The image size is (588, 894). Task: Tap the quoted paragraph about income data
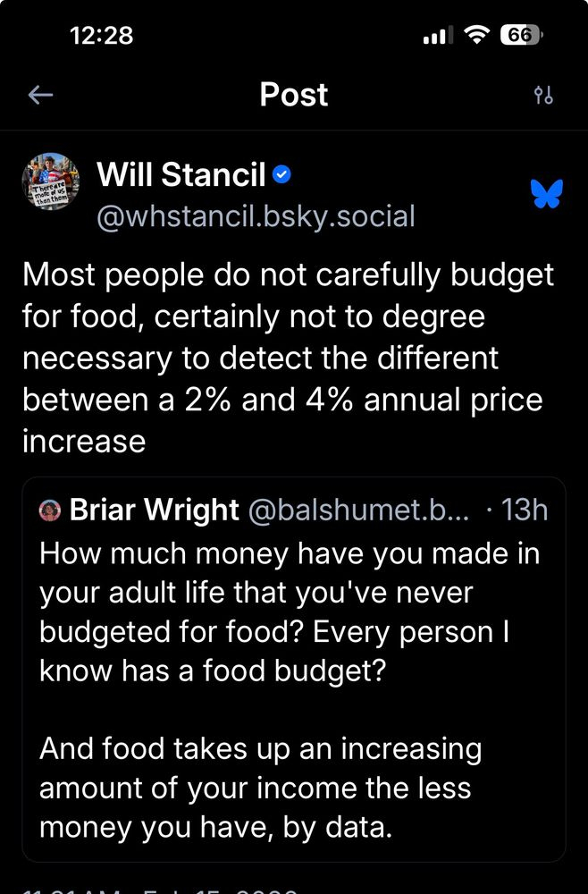(259, 788)
